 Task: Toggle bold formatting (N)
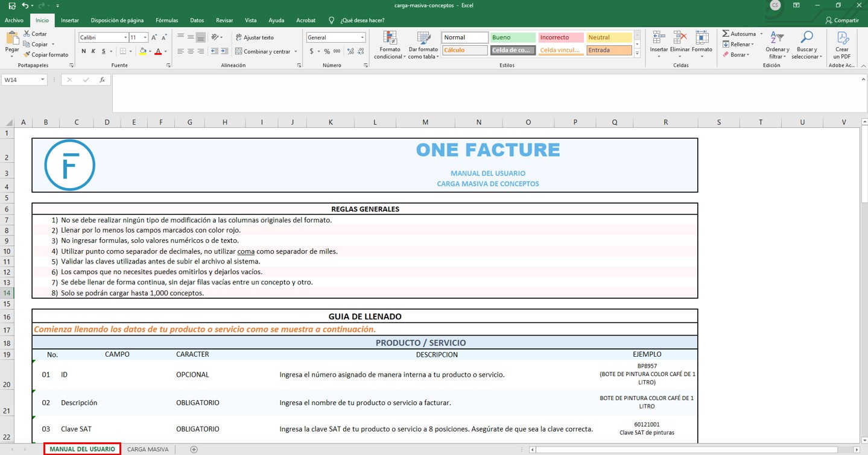(84, 52)
